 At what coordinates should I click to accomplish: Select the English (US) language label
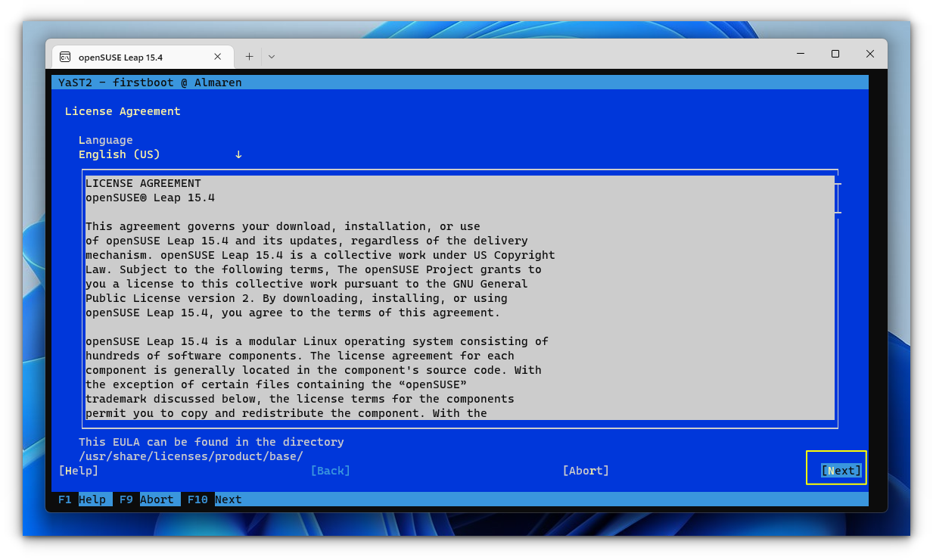pos(120,154)
